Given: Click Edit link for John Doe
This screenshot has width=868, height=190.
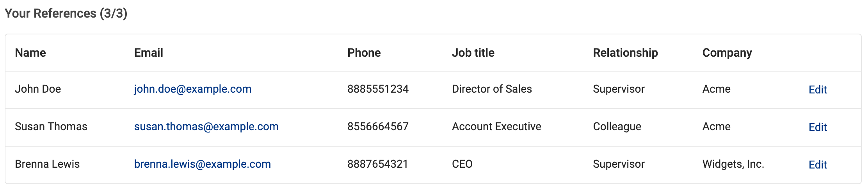Looking at the screenshot, I should pos(818,90).
